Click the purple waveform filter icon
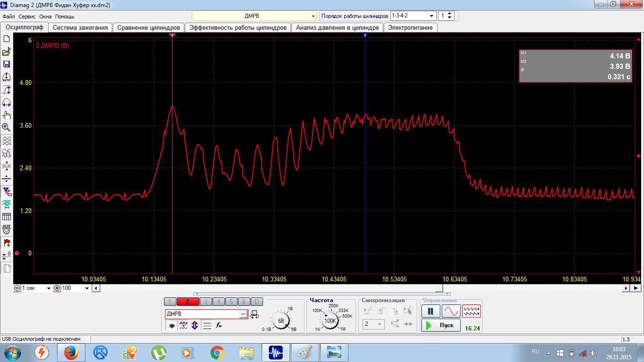 click(x=183, y=325)
